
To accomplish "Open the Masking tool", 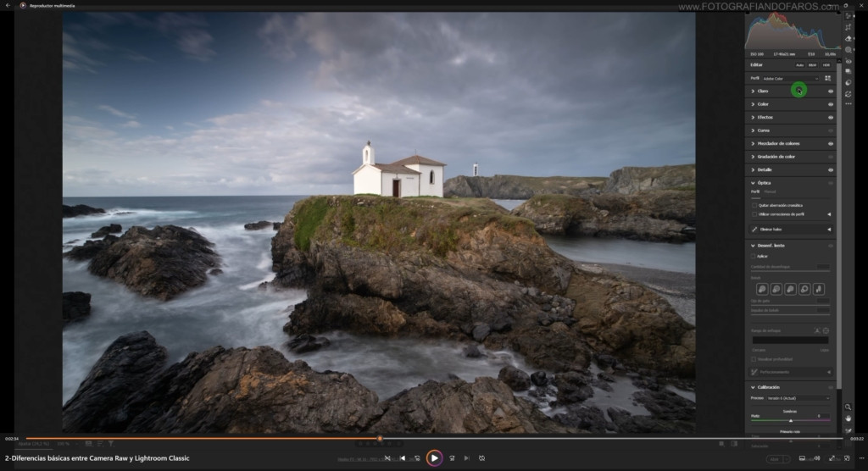I will pos(848,50).
